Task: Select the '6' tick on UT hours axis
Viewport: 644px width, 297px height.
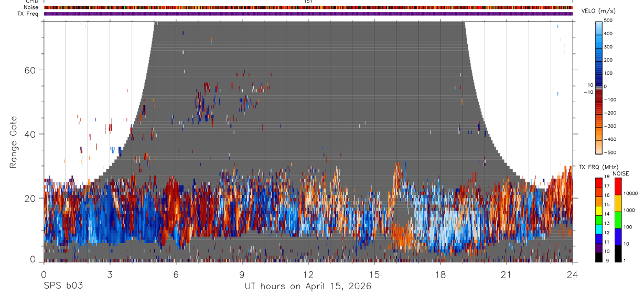Action: [x=176, y=274]
